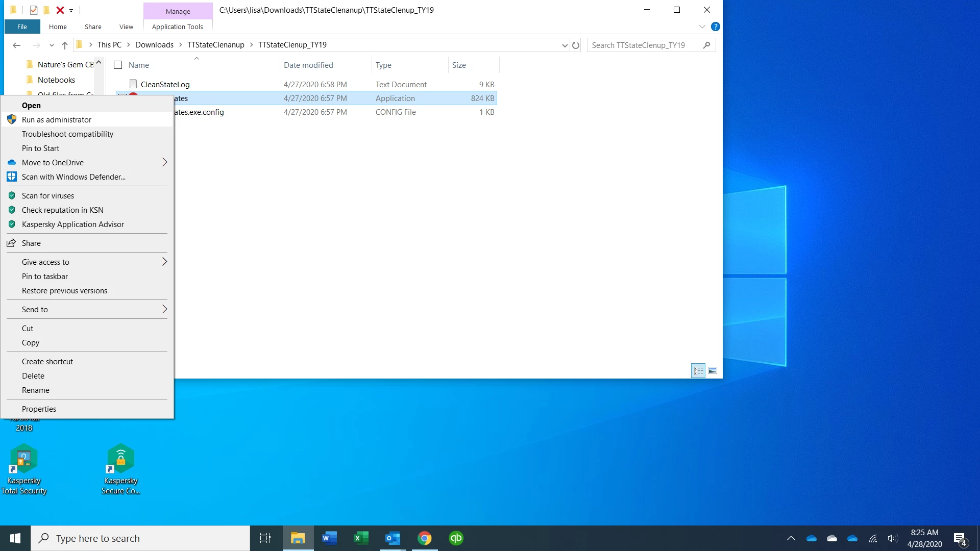The image size is (980, 551).
Task: Select Troubleshoot compatibility
Action: point(87,134)
